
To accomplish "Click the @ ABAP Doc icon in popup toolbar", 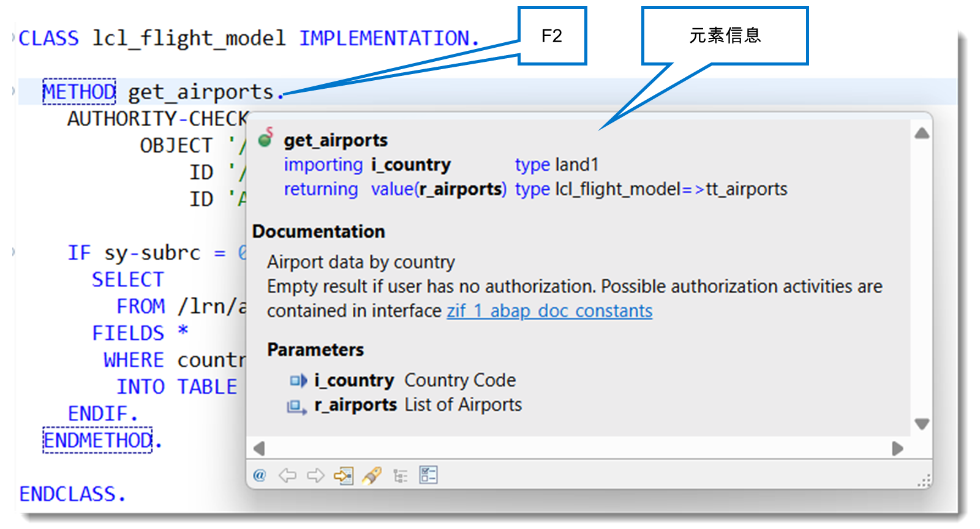I will tap(260, 475).
